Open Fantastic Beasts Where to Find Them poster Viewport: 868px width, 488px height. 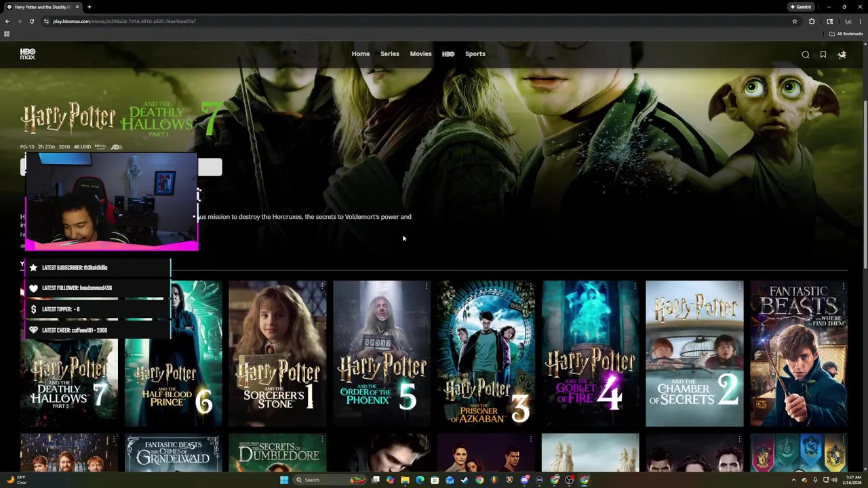point(799,354)
